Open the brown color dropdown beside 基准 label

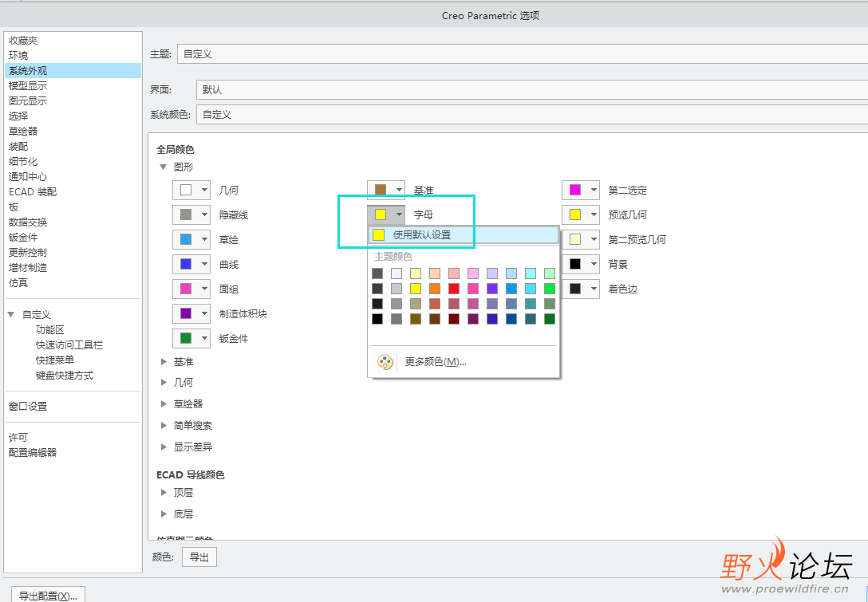[386, 190]
